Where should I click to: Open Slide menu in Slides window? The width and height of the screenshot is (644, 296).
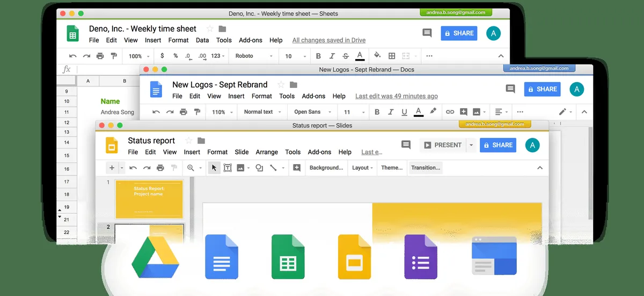coord(241,152)
